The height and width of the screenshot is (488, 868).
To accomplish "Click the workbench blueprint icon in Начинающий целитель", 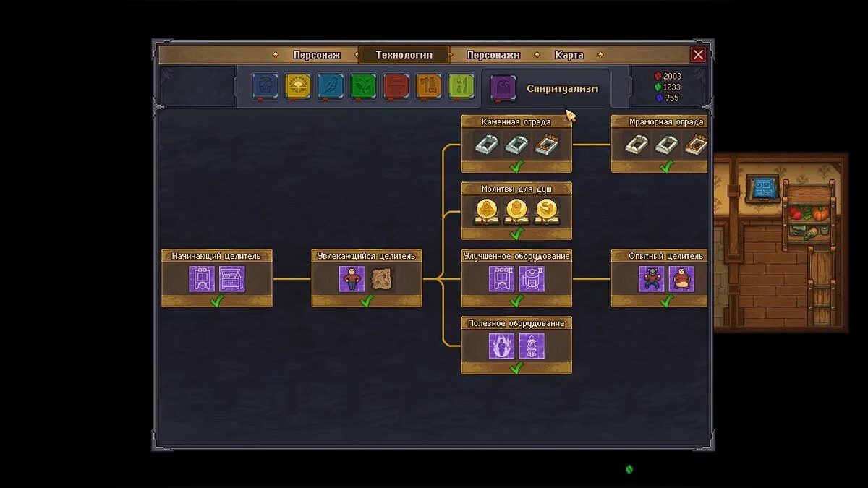I will [x=232, y=278].
